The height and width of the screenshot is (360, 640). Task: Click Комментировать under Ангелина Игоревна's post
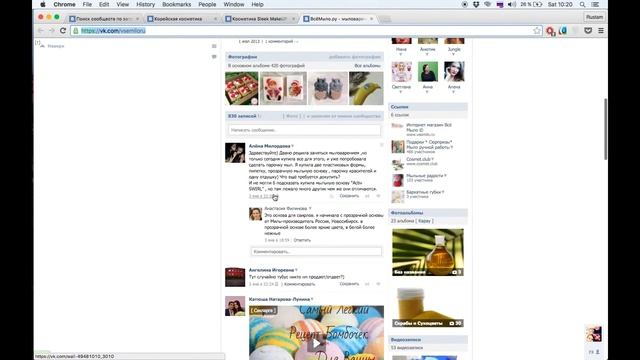(x=300, y=284)
